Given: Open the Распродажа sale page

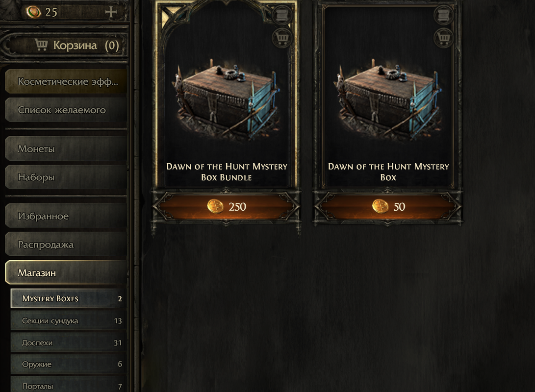Looking at the screenshot, I should (66, 245).
